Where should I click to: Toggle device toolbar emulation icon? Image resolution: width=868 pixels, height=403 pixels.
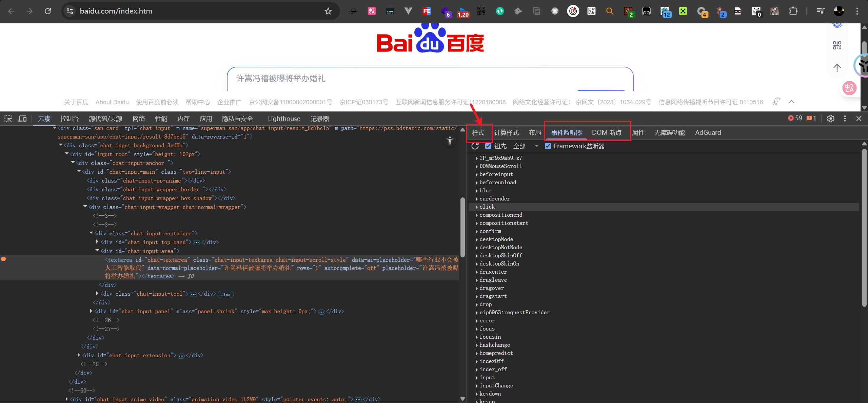(x=22, y=119)
